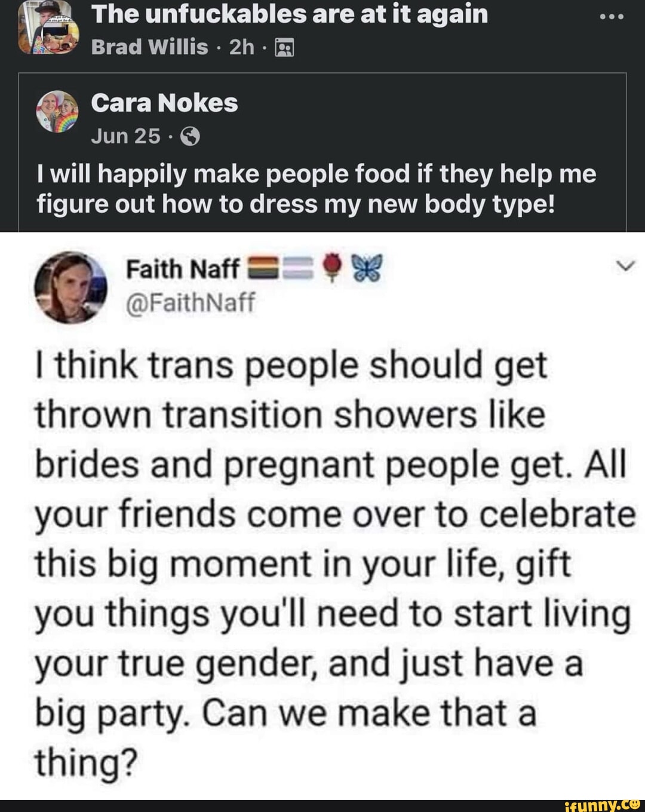Image resolution: width=645 pixels, height=812 pixels.
Task: Open the Cara Nokes name link
Action: 164,103
